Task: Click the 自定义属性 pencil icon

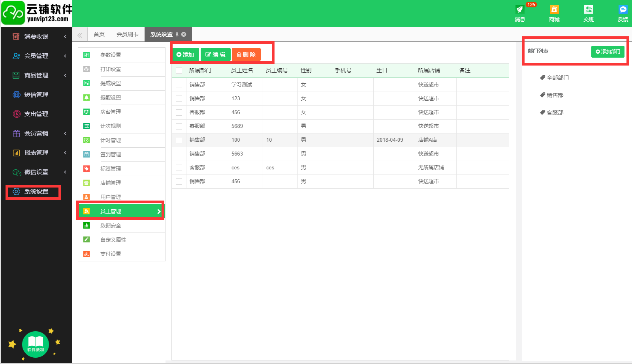Action: pyautogui.click(x=87, y=240)
